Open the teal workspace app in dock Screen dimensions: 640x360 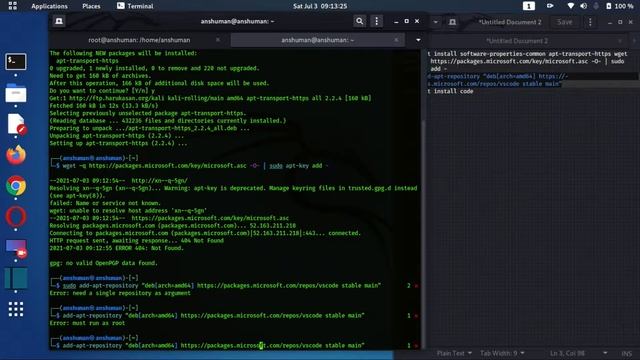[x=16, y=278]
